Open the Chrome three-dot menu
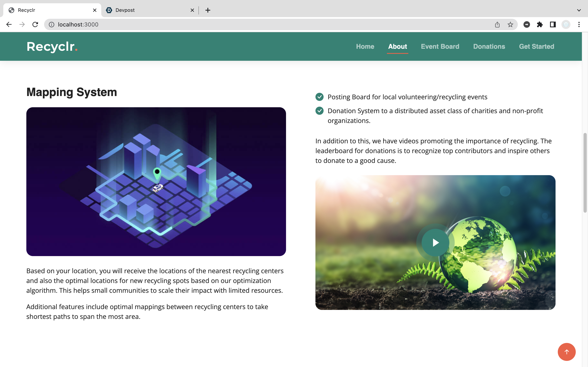Image resolution: width=588 pixels, height=367 pixels. (x=579, y=24)
